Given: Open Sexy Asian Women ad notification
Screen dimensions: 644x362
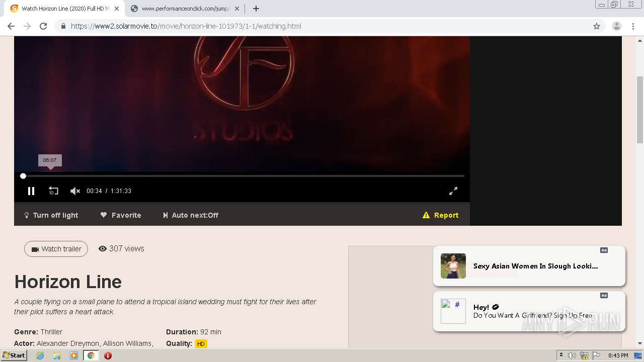Looking at the screenshot, I should [x=529, y=266].
